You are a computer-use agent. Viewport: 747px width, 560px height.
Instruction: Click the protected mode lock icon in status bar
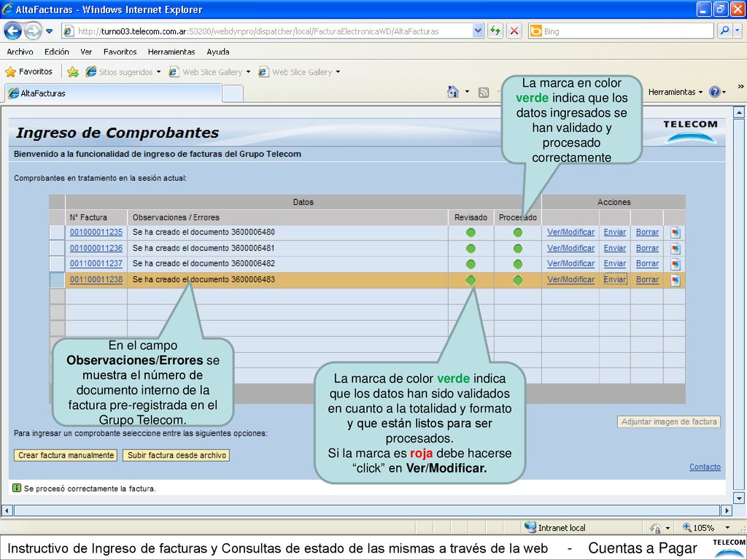tap(656, 528)
